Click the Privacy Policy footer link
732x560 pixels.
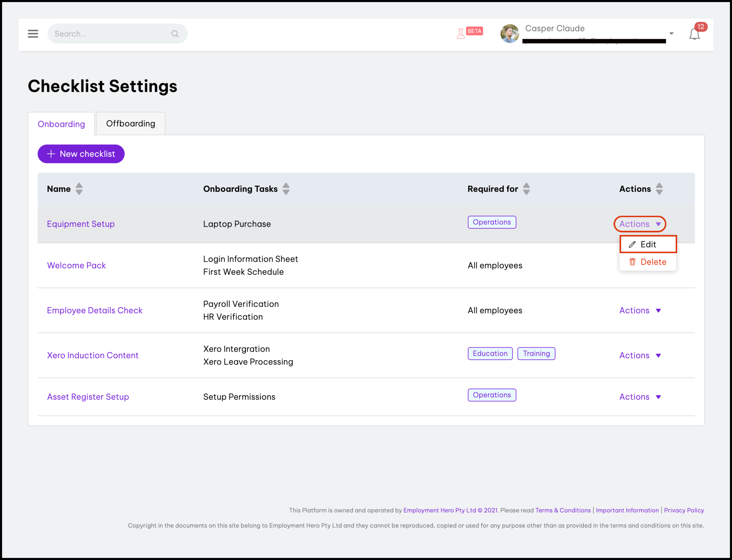pos(684,510)
